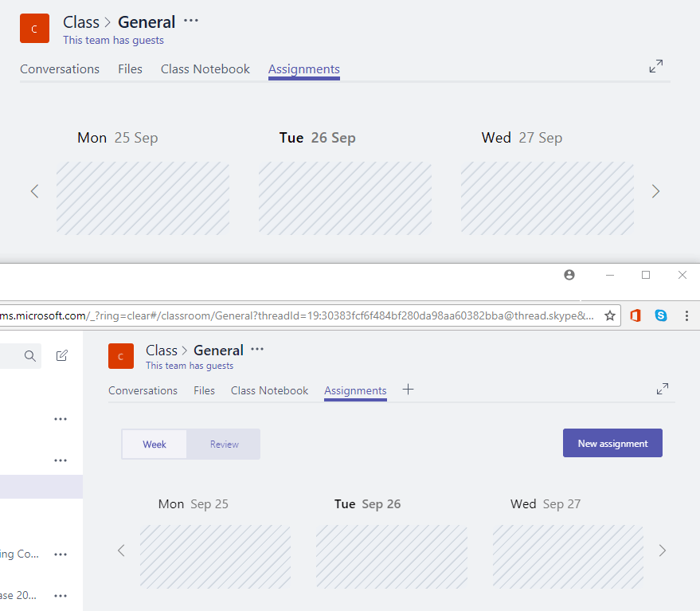Open Conversations tab in upper view

tap(60, 69)
